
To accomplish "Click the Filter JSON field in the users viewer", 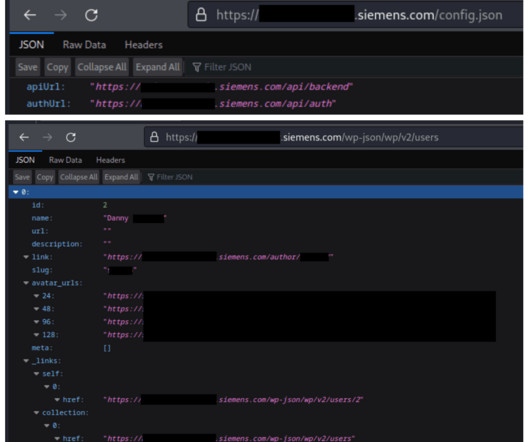I will click(x=333, y=177).
